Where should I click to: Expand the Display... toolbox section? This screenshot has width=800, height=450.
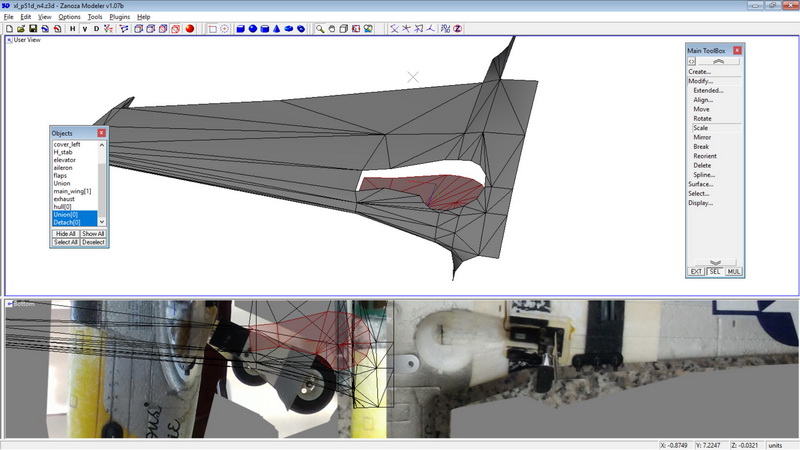pos(700,203)
